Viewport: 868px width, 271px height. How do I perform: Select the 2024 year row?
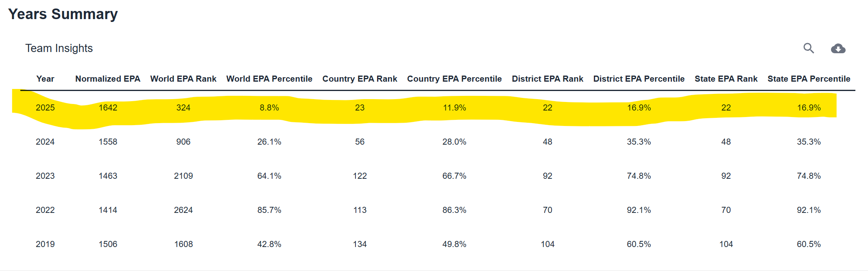[438, 142]
